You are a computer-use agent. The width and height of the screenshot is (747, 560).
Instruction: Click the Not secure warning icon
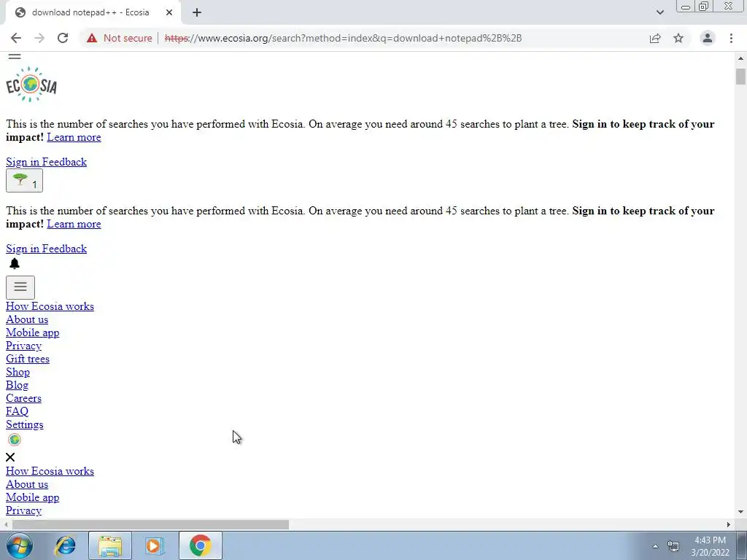point(92,38)
